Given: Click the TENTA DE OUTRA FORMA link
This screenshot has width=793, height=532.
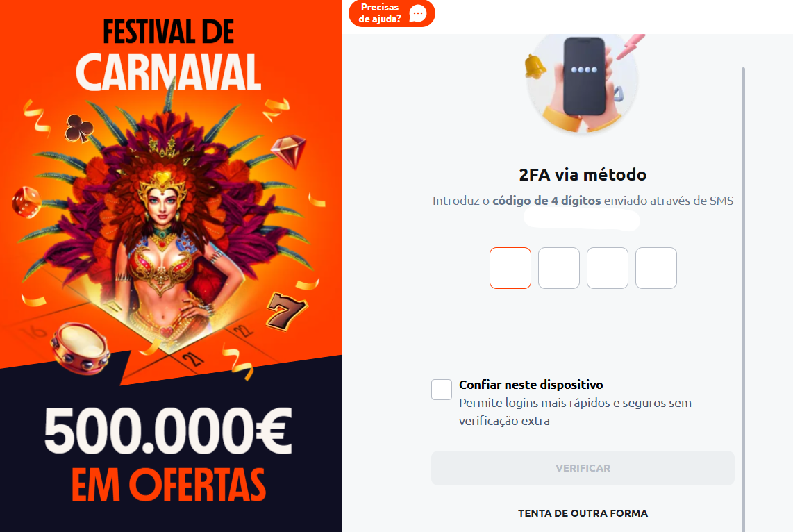Looking at the screenshot, I should pyautogui.click(x=583, y=513).
